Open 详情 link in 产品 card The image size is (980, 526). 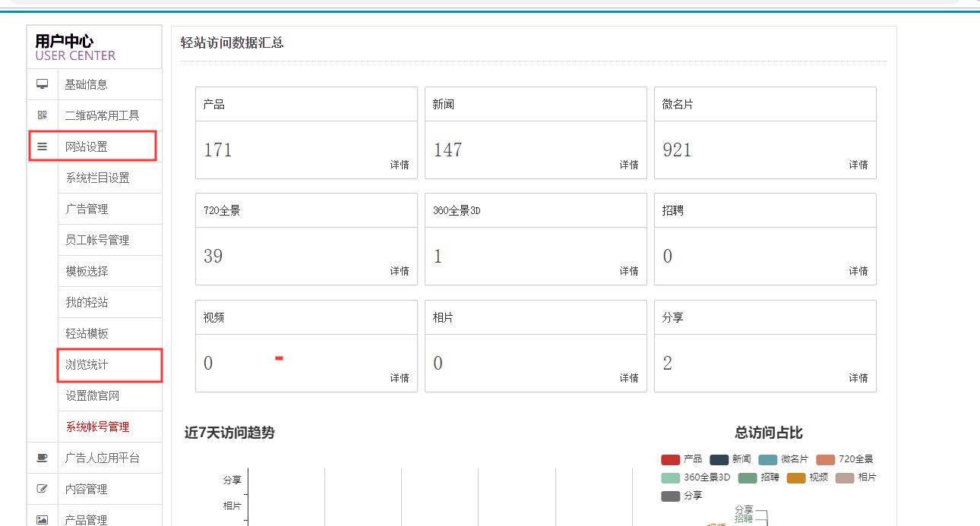[x=400, y=165]
